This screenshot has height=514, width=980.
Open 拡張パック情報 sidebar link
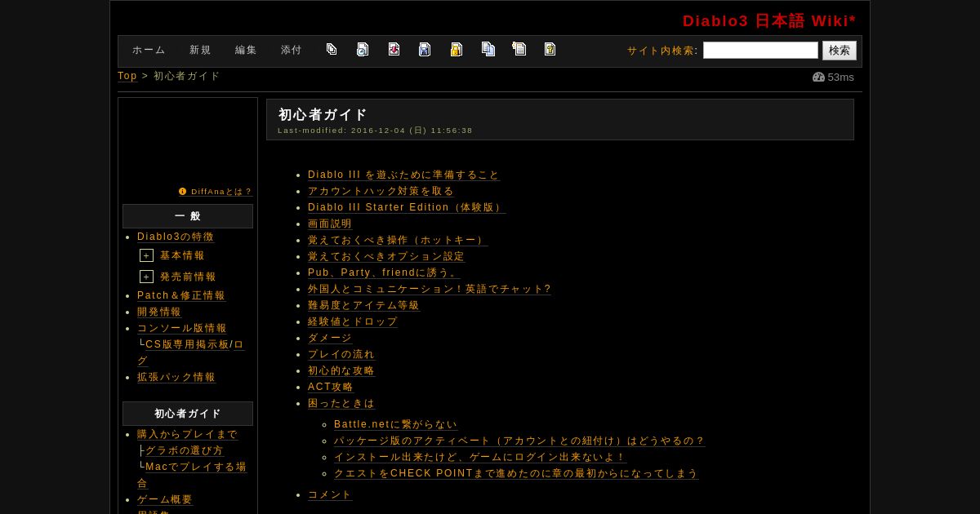click(176, 377)
